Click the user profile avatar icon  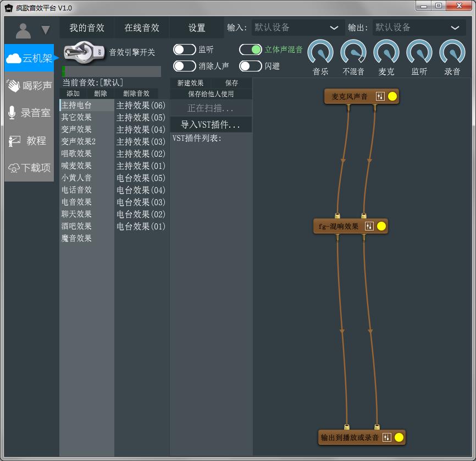[x=23, y=30]
